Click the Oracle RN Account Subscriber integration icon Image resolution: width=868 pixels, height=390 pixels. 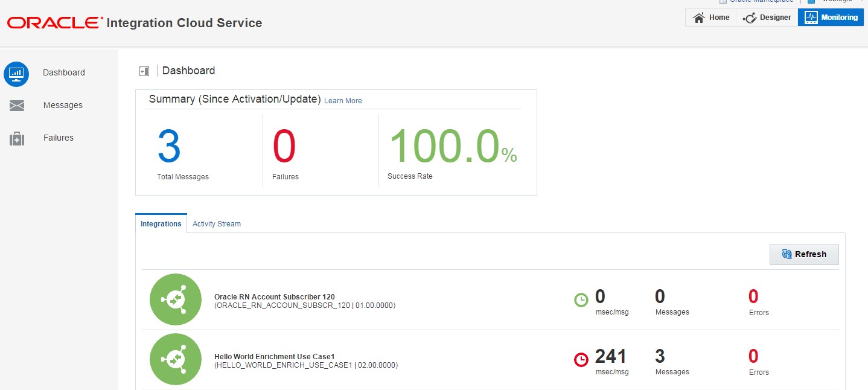[x=176, y=299]
